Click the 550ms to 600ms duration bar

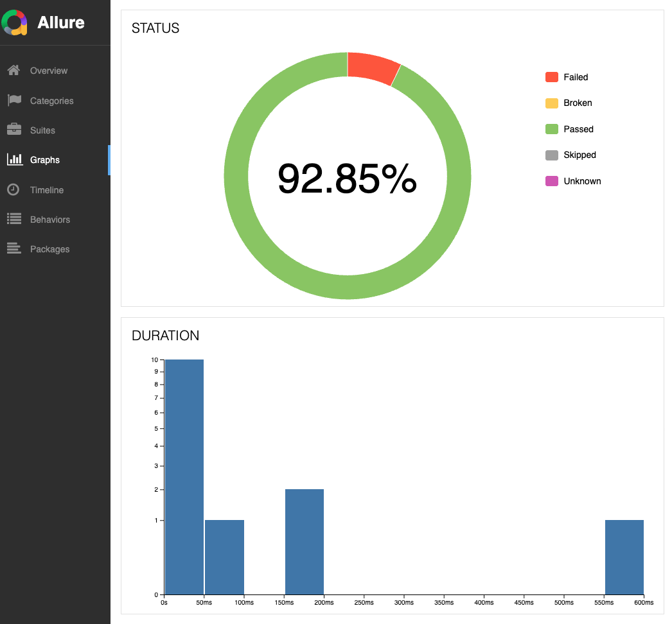pyautogui.click(x=624, y=557)
